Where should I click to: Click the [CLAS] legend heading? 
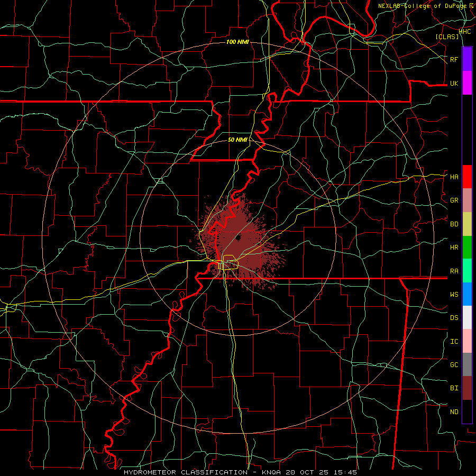(x=447, y=36)
